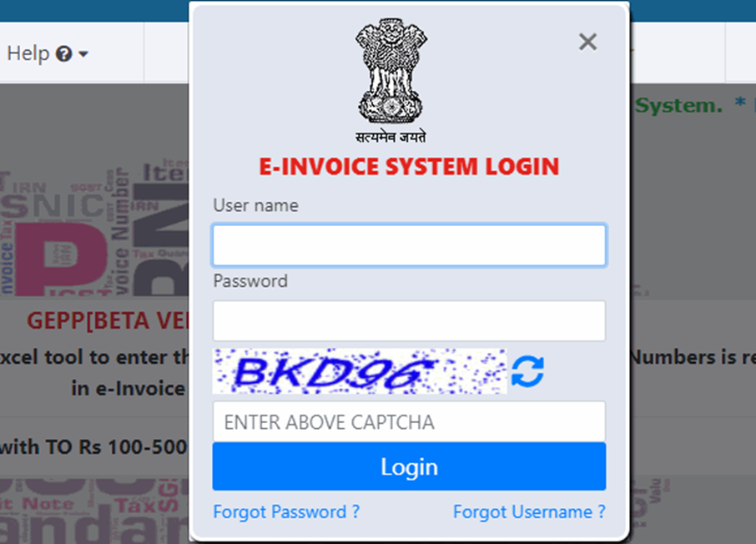The height and width of the screenshot is (544, 756).
Task: Click the blue Login button
Action: 409,466
